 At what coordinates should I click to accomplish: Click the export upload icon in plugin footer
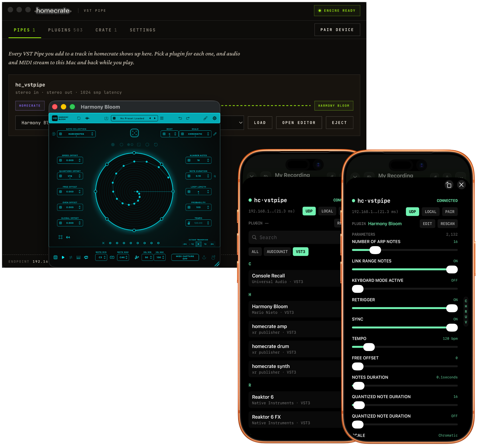204,257
